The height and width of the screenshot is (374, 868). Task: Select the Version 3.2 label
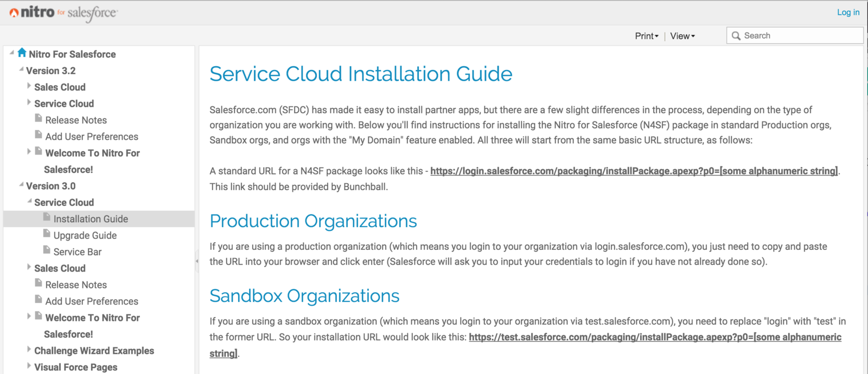point(51,70)
